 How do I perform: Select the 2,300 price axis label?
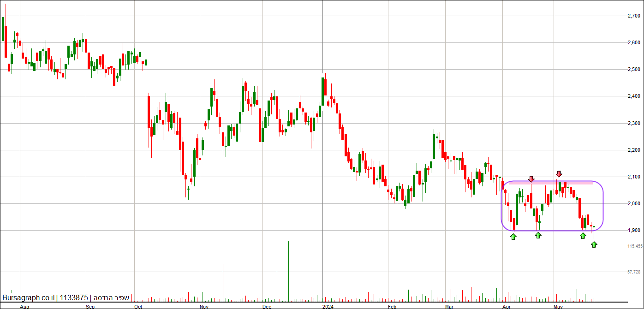pos(634,124)
